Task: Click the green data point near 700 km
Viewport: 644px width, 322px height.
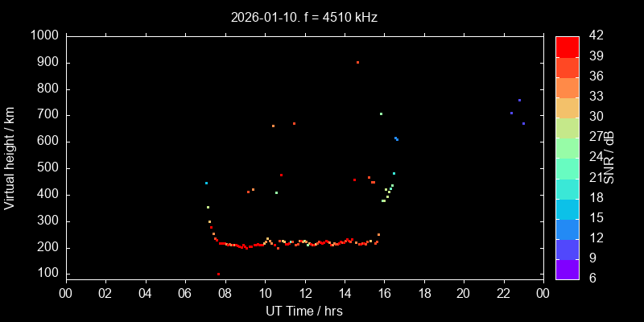Action: point(381,114)
